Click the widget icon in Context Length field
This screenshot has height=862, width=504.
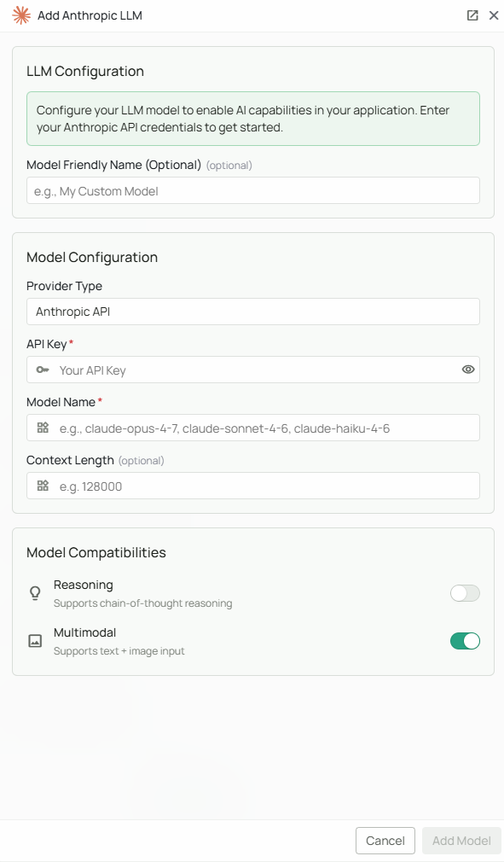pos(43,486)
